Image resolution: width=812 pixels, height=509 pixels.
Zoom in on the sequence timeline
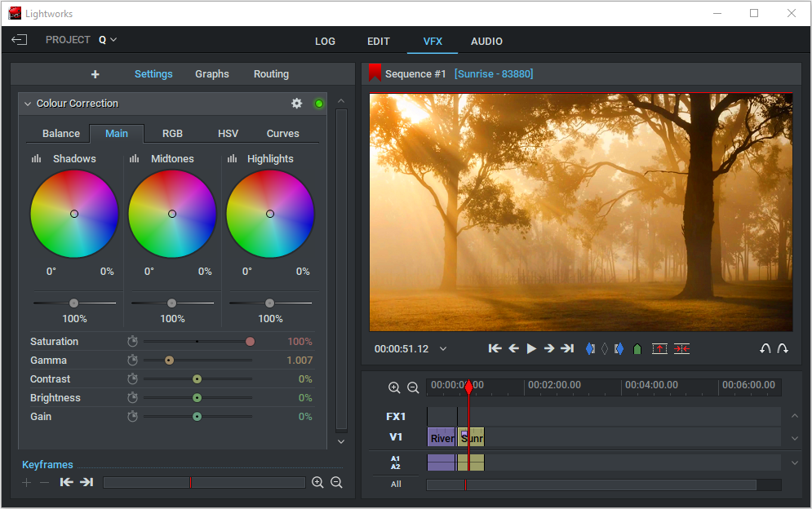pos(394,387)
